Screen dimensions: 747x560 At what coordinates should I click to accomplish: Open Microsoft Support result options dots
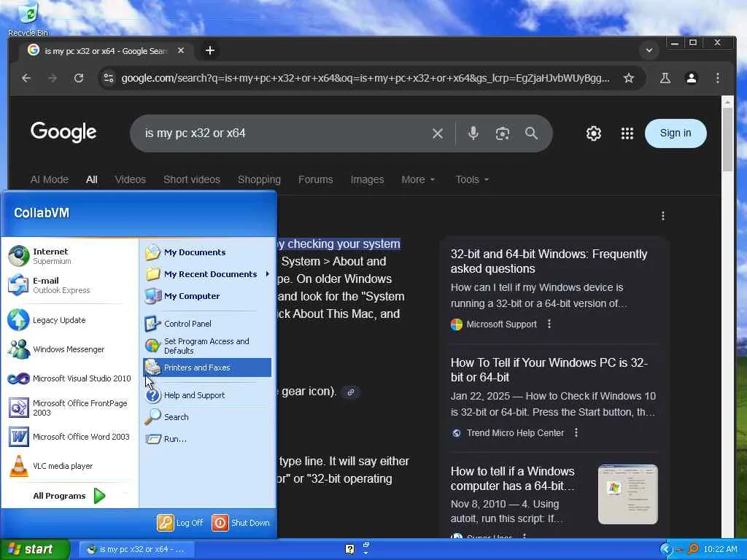click(549, 324)
